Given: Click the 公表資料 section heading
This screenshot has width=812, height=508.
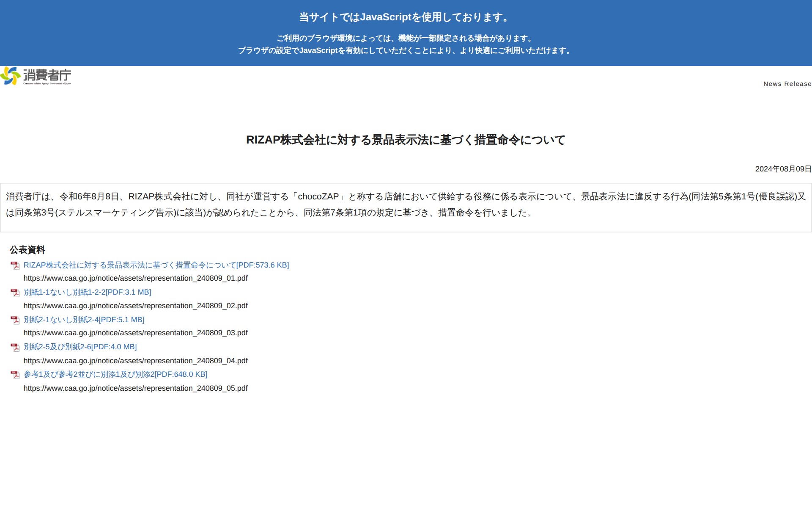Looking at the screenshot, I should pos(27,250).
